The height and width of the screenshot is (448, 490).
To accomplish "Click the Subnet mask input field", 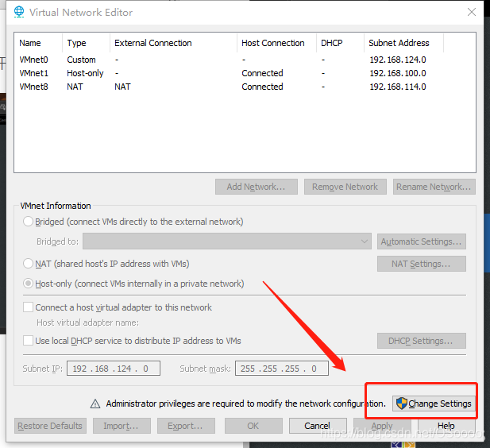I will [282, 369].
